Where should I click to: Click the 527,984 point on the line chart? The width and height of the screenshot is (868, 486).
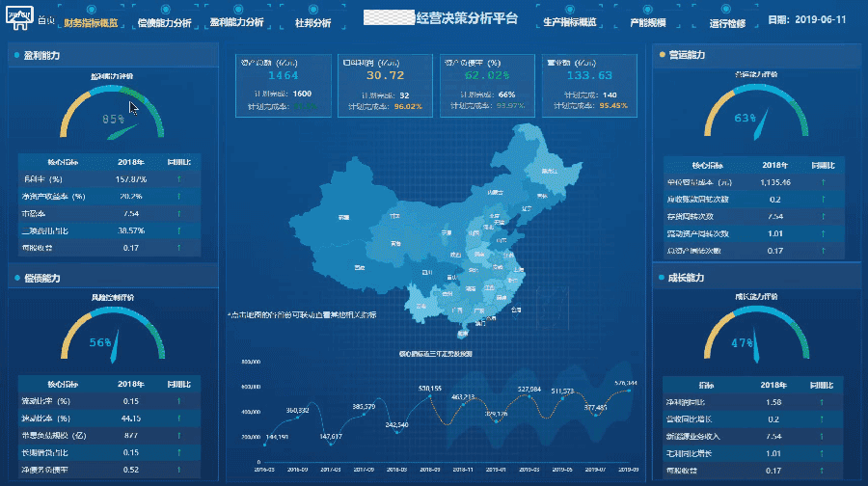pos(529,396)
